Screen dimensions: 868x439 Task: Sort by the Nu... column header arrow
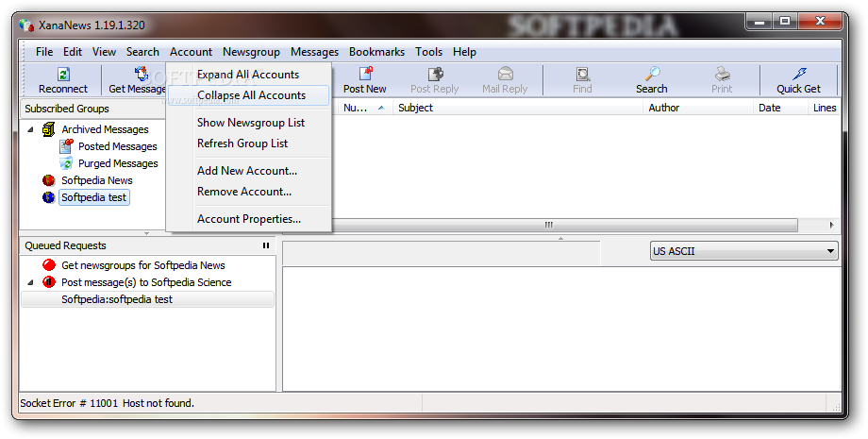point(381,108)
